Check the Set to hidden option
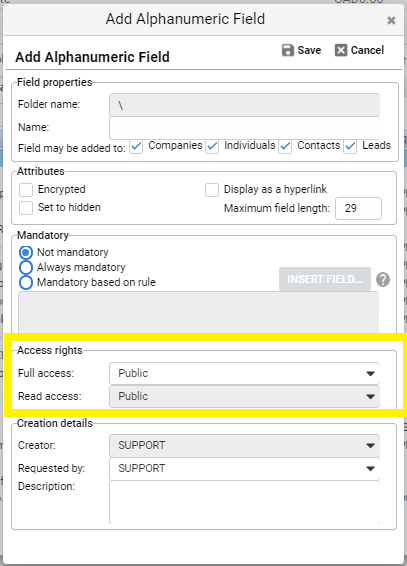Image resolution: width=407 pixels, height=566 pixels. [26, 208]
